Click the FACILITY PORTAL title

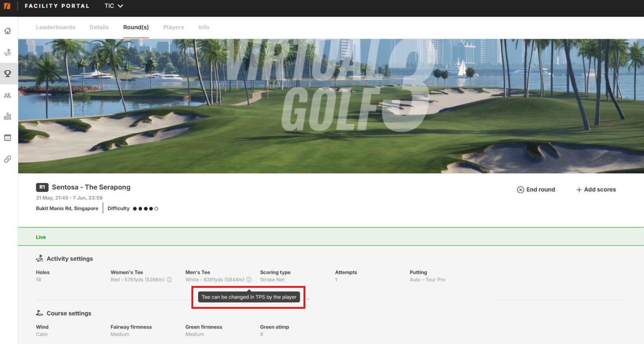(x=57, y=6)
